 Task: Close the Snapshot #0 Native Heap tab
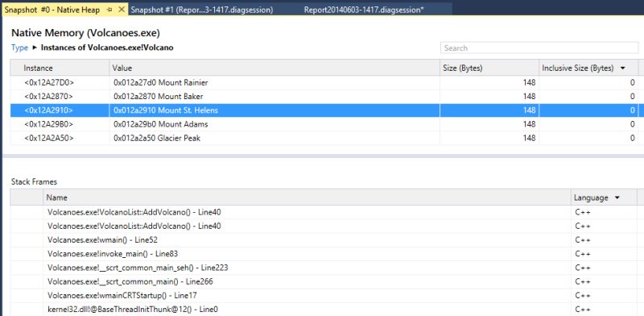click(122, 10)
